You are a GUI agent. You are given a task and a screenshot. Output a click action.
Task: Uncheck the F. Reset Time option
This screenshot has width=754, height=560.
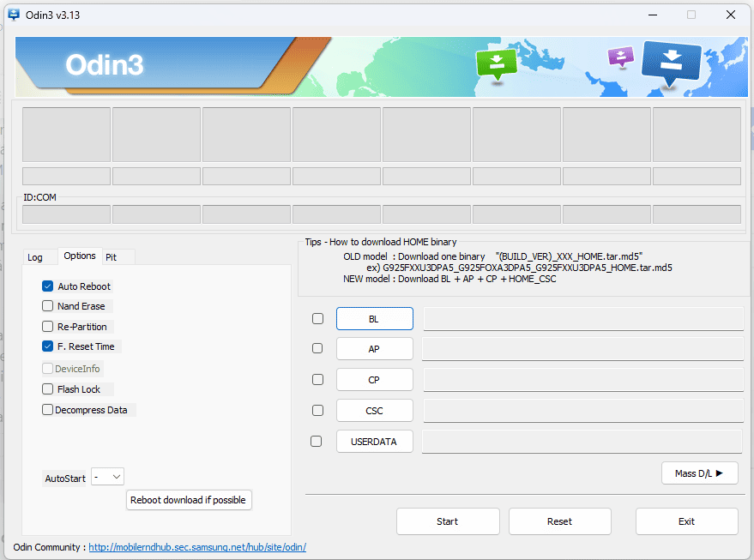pyautogui.click(x=47, y=346)
